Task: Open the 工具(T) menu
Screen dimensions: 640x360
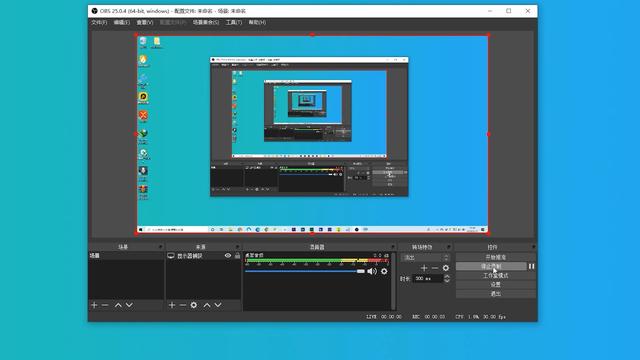Action: [234, 22]
